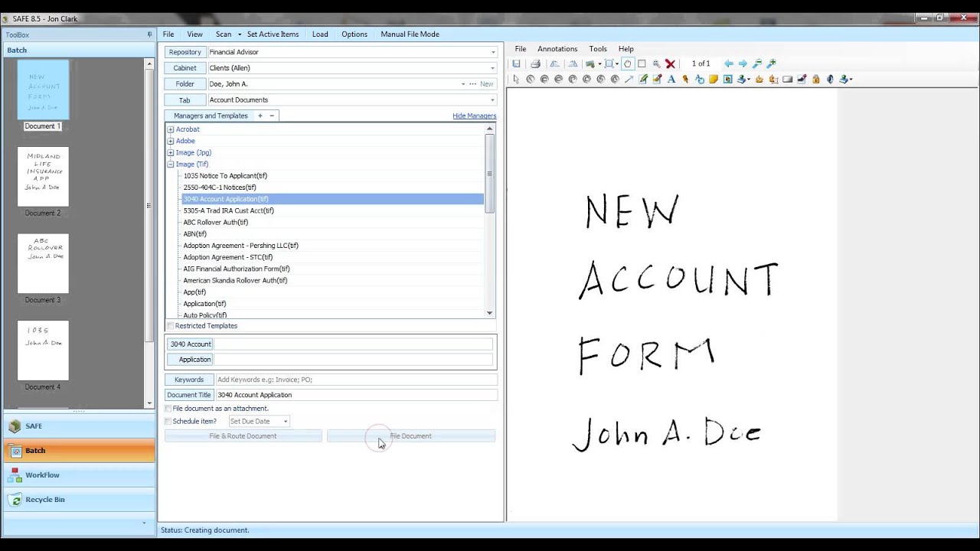The image size is (980, 551).
Task: Open the View menu
Action: pos(194,34)
